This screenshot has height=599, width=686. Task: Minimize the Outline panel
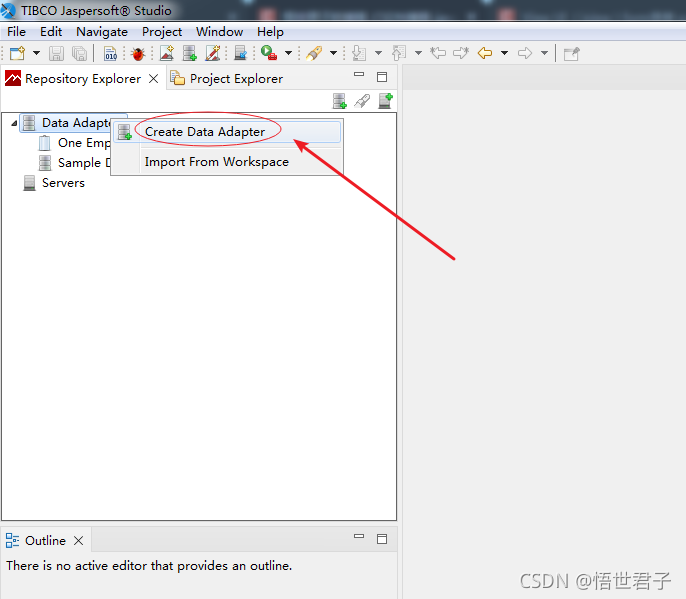point(359,536)
